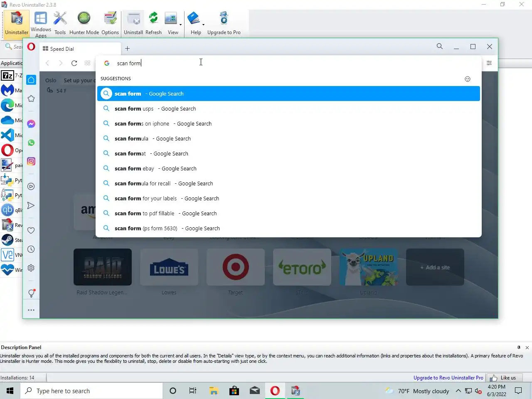Viewport: 532px width, 399px height.
Task: Open Lowes speed dial tile
Action: pyautogui.click(x=169, y=267)
